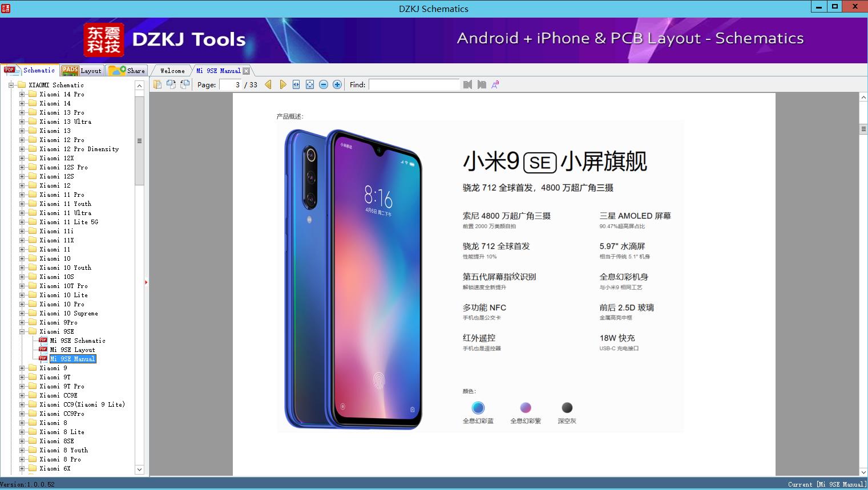Select the Xiaomi CC9E tree row

coord(59,395)
